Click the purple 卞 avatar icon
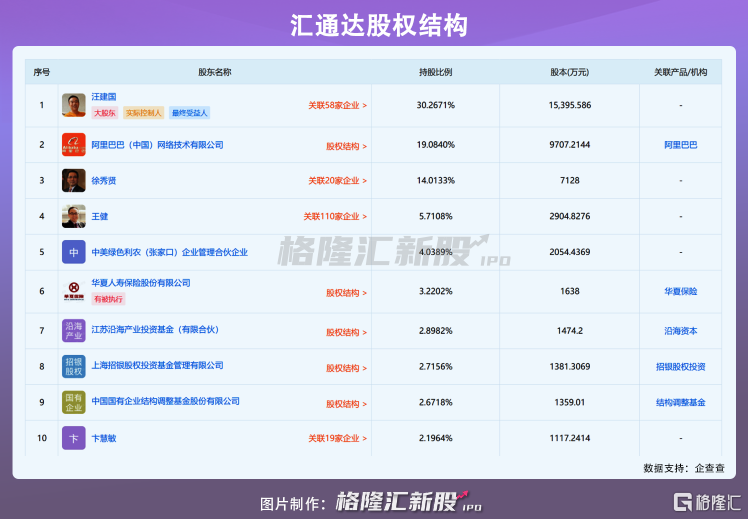748x519 pixels. click(x=73, y=438)
